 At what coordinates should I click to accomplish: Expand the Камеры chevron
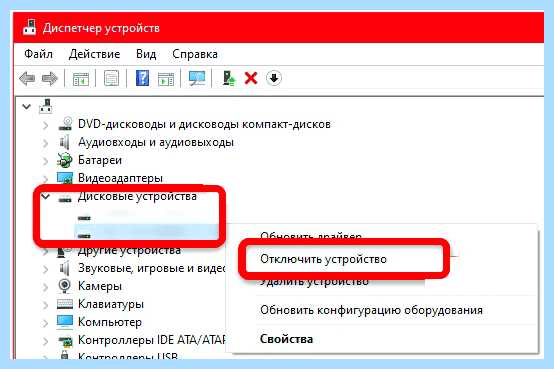(46, 287)
